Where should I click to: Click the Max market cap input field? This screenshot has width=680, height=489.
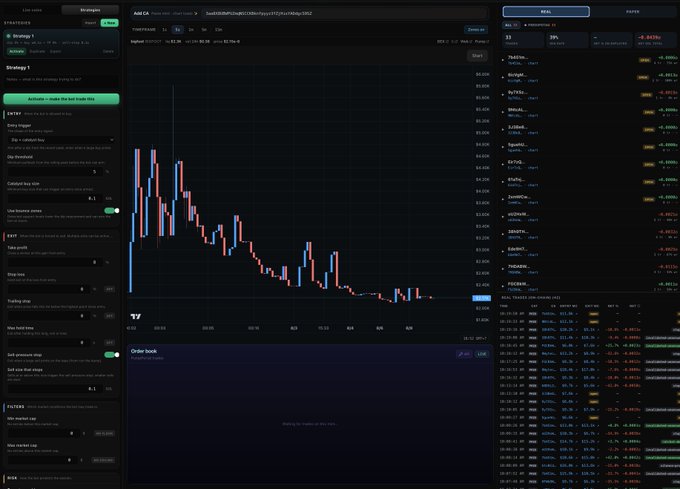[42, 460]
